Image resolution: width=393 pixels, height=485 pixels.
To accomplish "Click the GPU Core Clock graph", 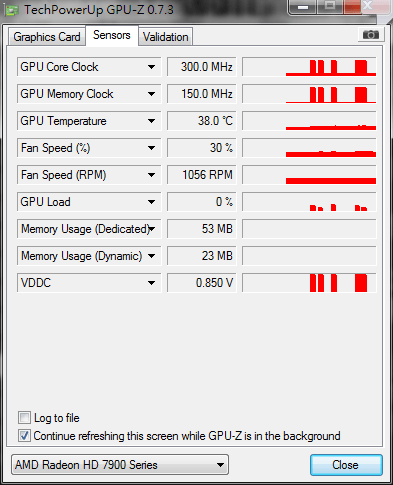I will click(x=309, y=67).
